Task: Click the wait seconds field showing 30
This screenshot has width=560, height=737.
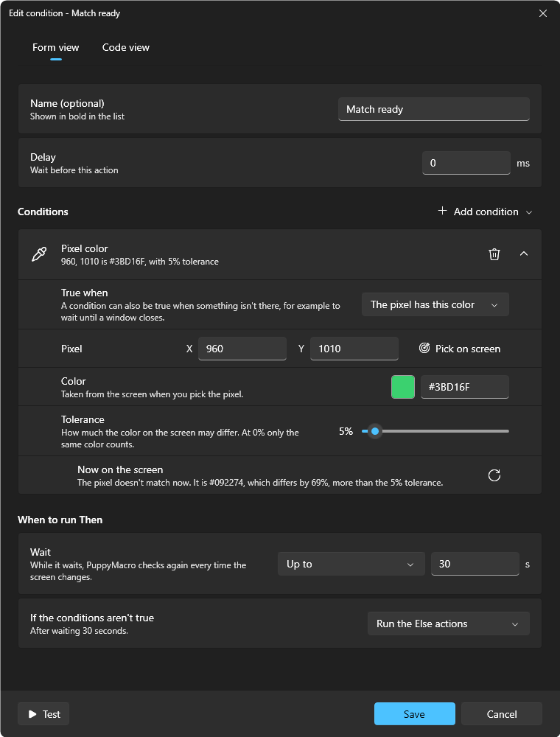Action: tap(475, 564)
